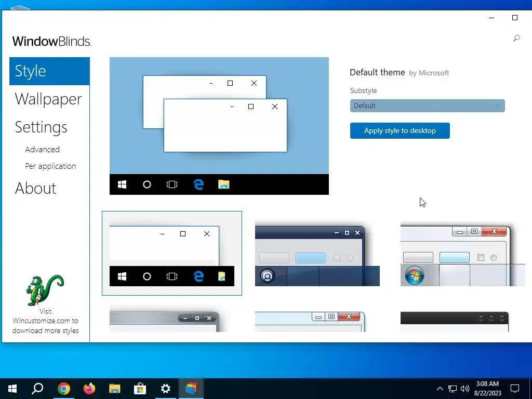Launch Google Chrome from taskbar
The width and height of the screenshot is (532, 399).
click(x=63, y=389)
